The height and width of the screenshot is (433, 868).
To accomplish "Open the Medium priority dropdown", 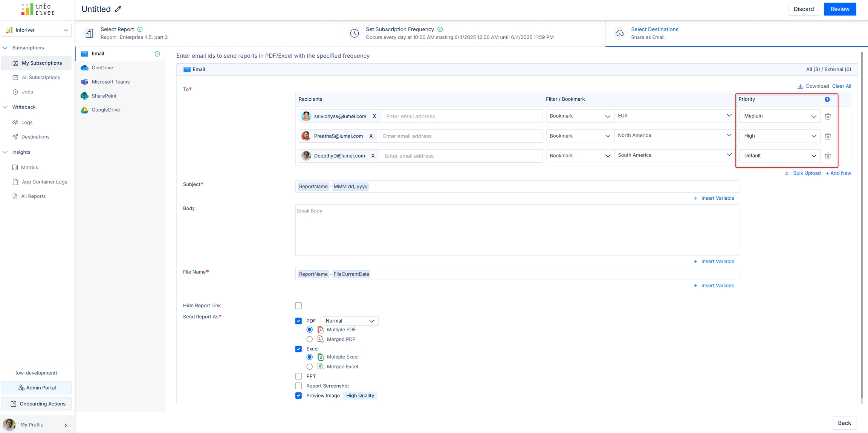I will click(779, 116).
